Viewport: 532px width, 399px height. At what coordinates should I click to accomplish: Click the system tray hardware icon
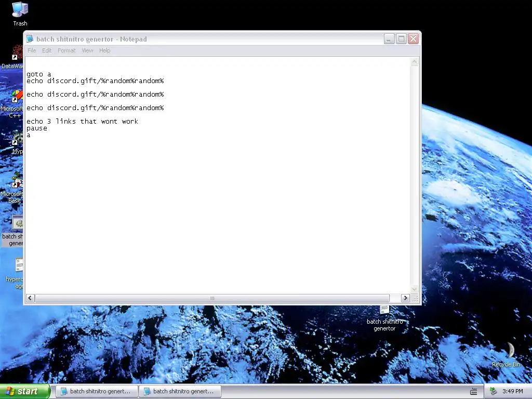(x=493, y=391)
